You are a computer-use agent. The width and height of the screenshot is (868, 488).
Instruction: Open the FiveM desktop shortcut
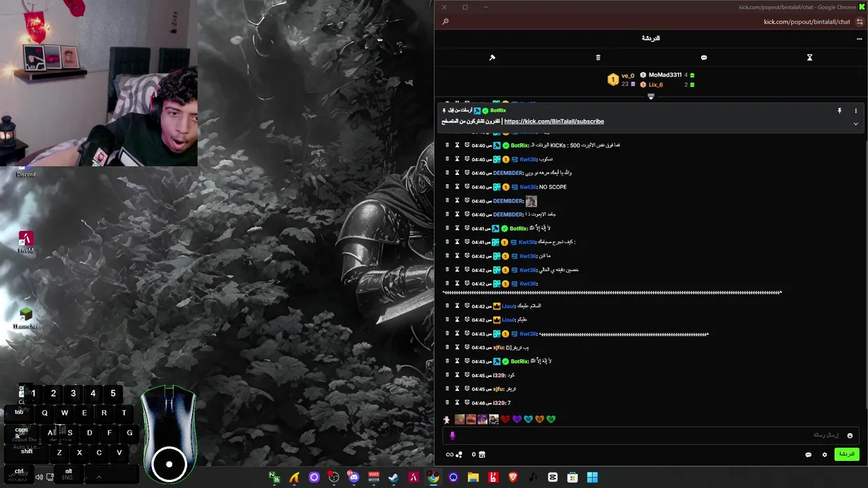[x=26, y=242]
